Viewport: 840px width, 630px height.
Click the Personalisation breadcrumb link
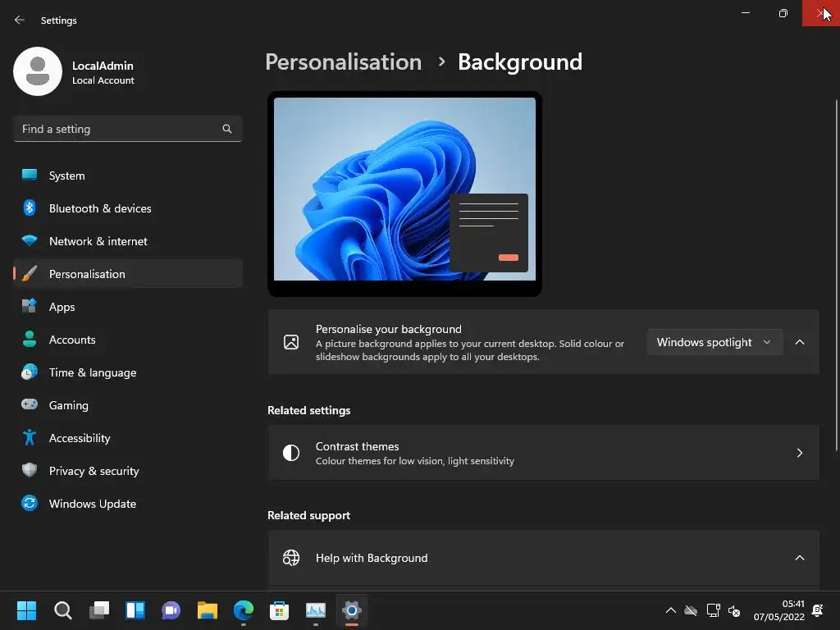pyautogui.click(x=344, y=62)
